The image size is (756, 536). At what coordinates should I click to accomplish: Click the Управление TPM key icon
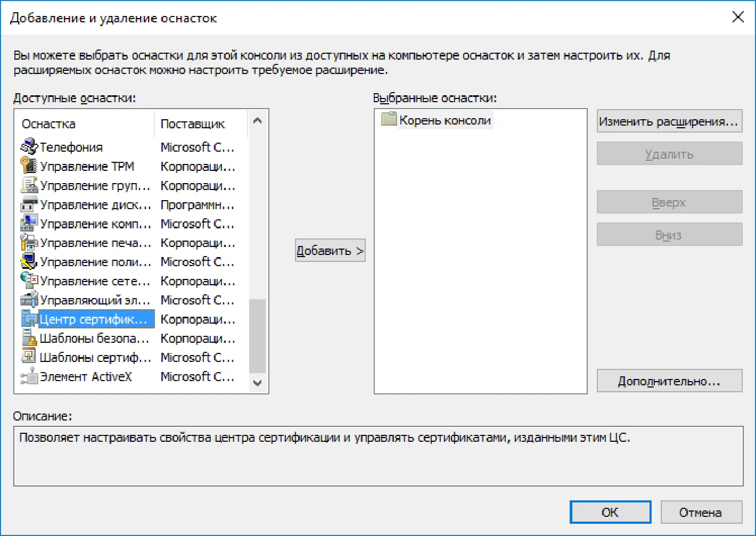tap(29, 166)
